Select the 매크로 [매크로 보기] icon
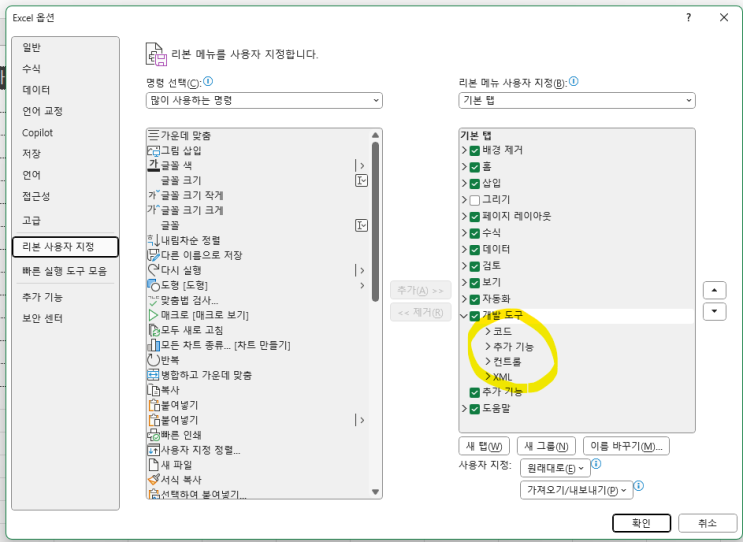The width and height of the screenshot is (743, 542). tap(154, 315)
